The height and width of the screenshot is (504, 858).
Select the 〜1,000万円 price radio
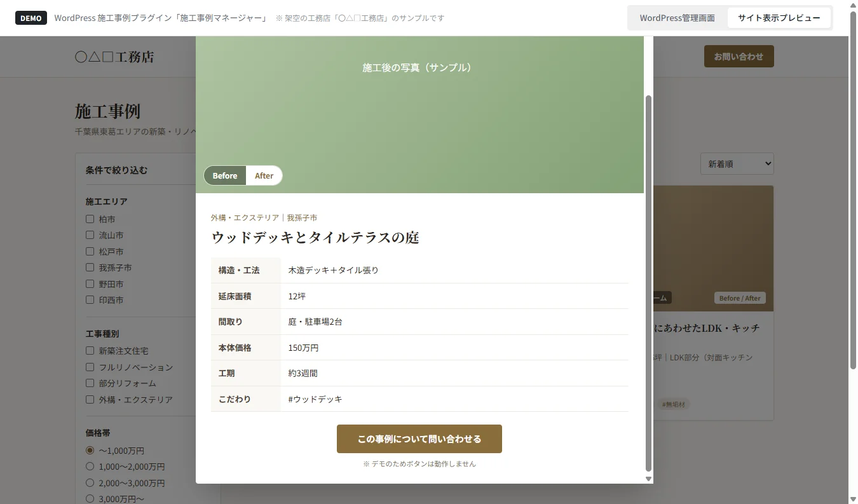(x=90, y=450)
